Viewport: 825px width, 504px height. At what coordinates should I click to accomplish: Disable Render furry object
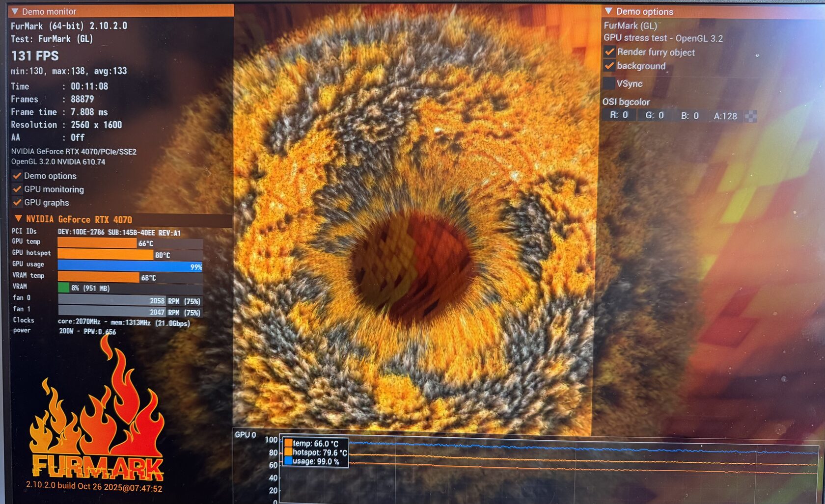[609, 52]
